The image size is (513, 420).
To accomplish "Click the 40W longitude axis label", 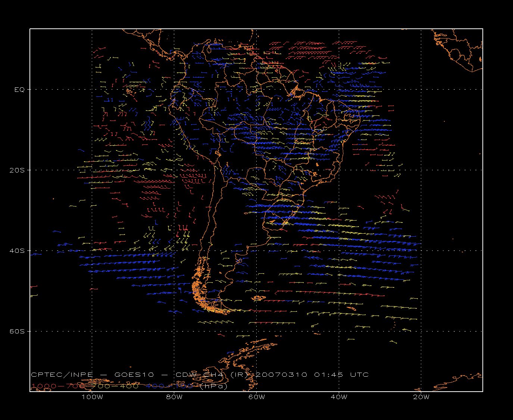I will (339, 397).
